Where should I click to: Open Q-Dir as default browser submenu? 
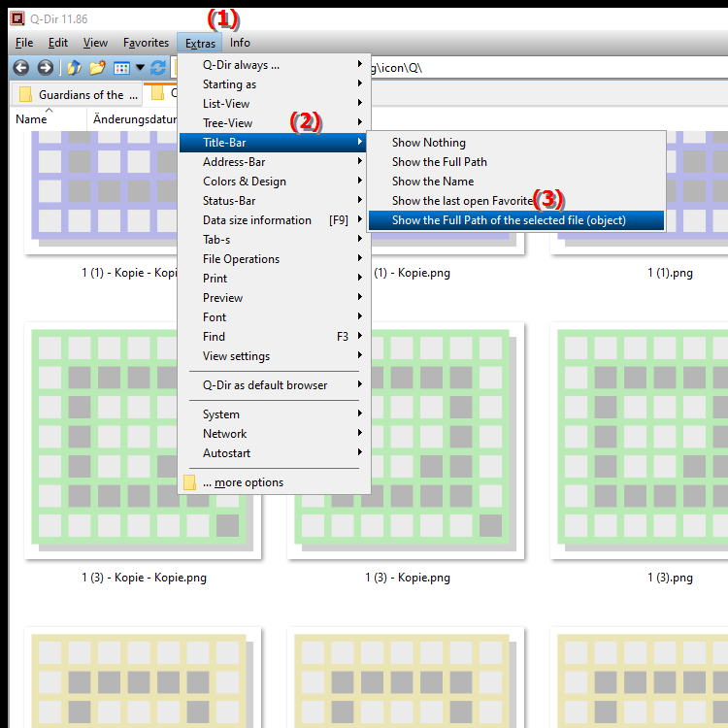tap(275, 385)
